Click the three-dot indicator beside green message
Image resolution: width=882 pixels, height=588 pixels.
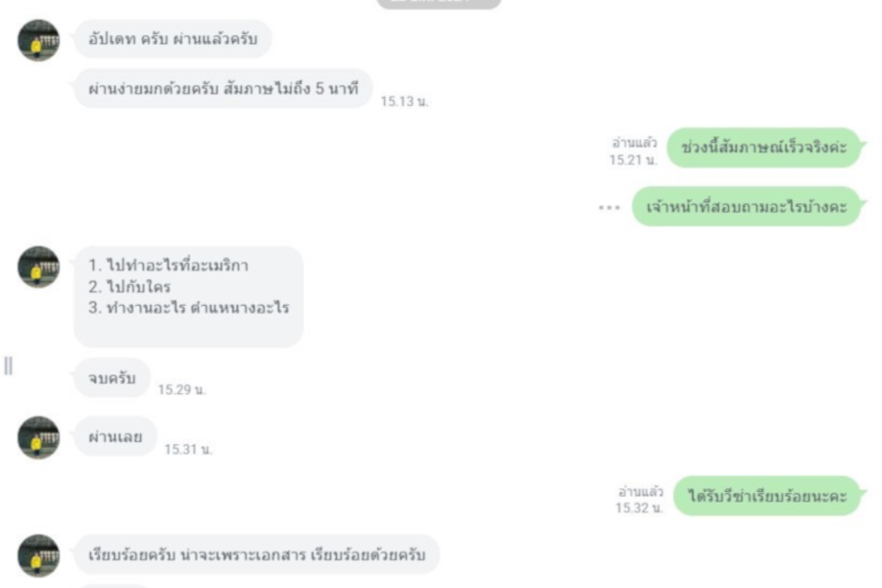pyautogui.click(x=610, y=208)
